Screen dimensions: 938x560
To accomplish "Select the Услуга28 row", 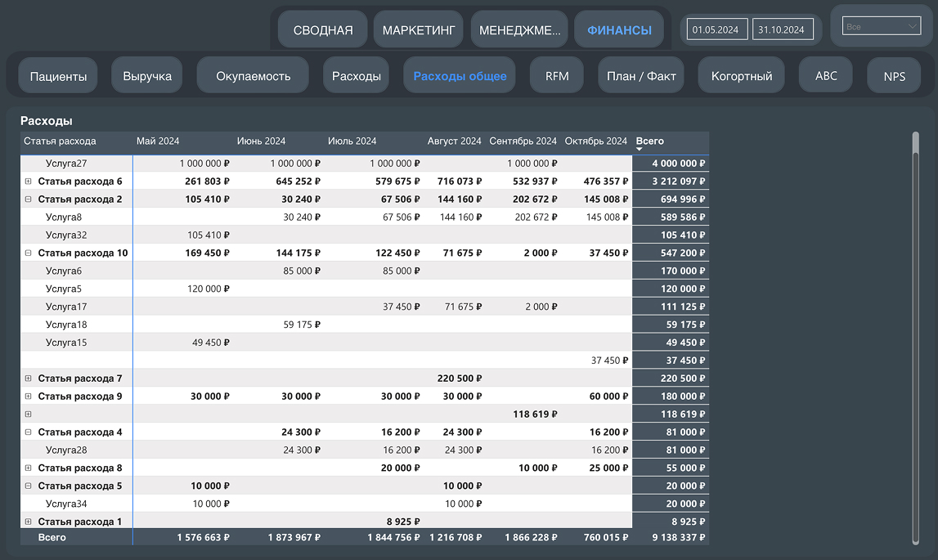I will 66,450.
